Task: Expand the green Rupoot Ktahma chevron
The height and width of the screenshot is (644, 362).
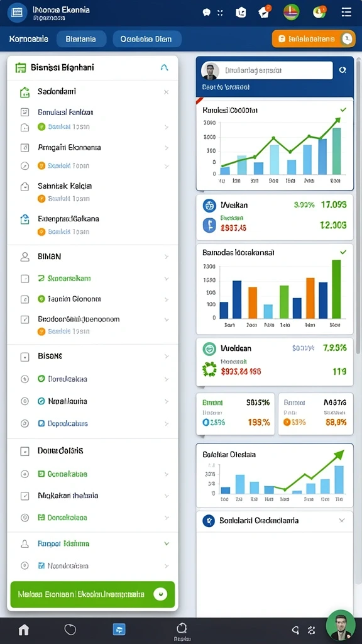Action: point(167,543)
